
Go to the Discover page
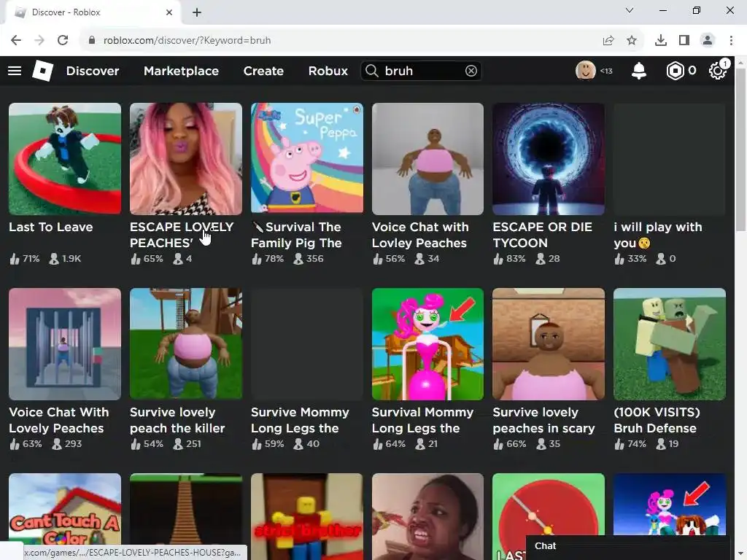tap(93, 71)
